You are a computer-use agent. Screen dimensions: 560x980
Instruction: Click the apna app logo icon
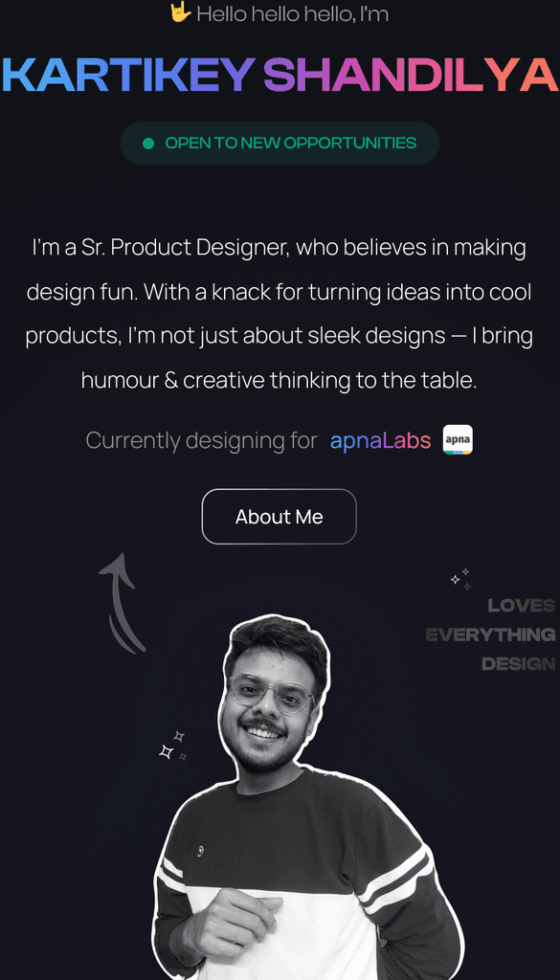(458, 439)
